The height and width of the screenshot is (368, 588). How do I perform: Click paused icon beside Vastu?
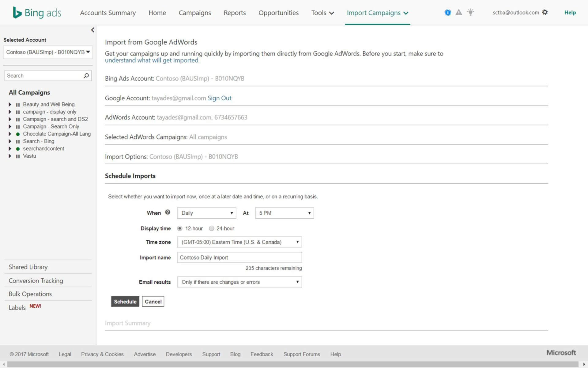[x=18, y=156]
